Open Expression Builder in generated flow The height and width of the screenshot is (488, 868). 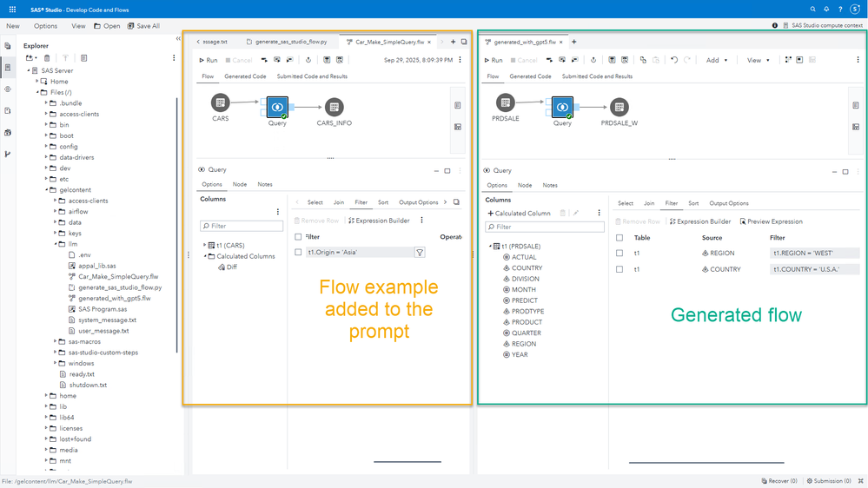[699, 221]
